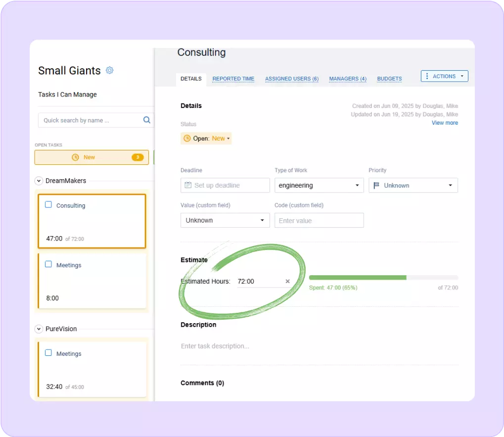The image size is (504, 437).
Task: Open the Type of Work dropdown
Action: click(x=319, y=186)
